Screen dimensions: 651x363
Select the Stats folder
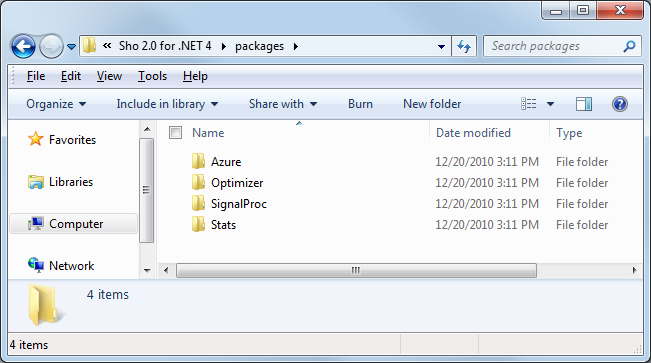[214, 225]
